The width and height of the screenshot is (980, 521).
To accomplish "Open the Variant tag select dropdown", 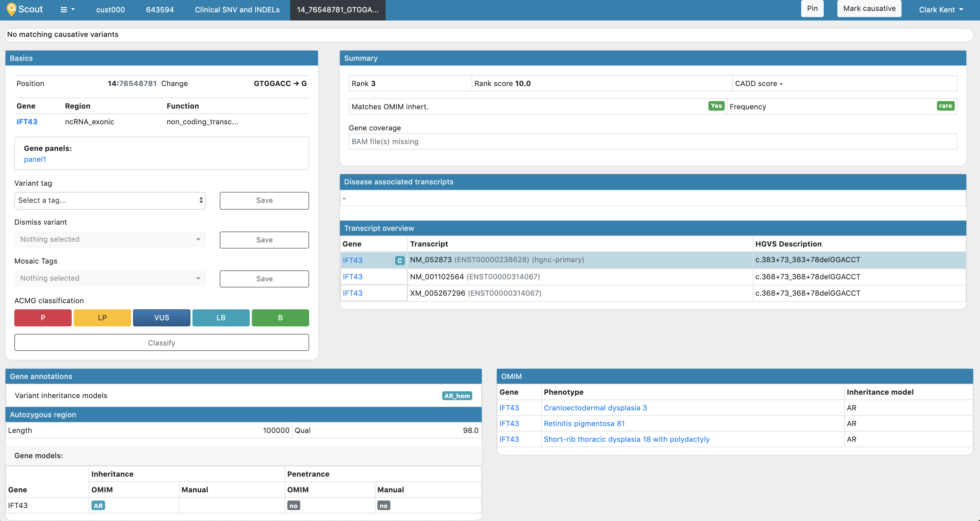I will 110,200.
